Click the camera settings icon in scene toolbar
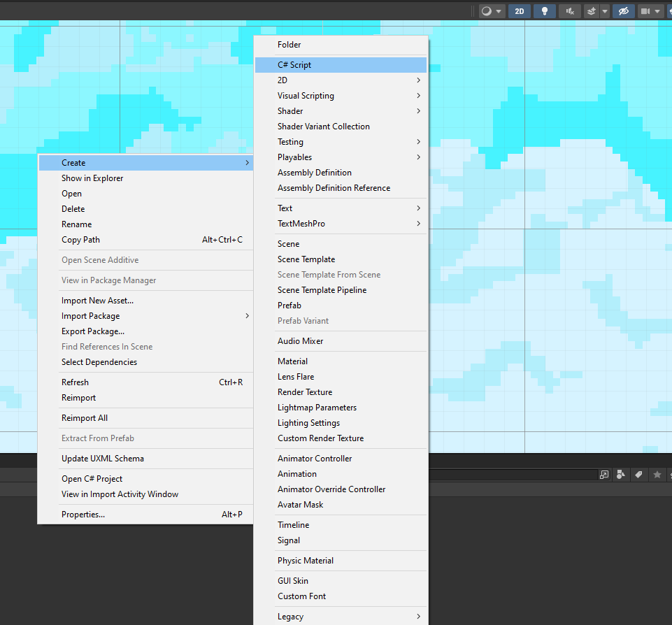The width and height of the screenshot is (672, 625). pos(646,11)
